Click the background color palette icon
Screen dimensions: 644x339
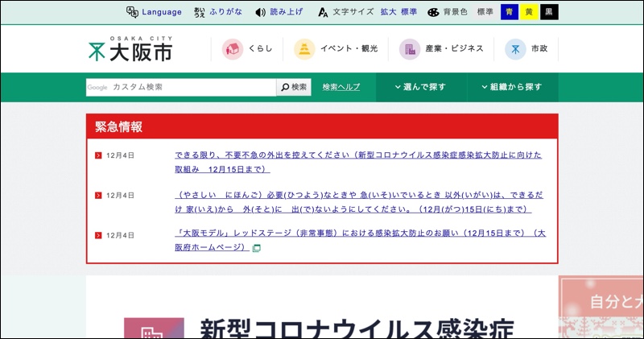pyautogui.click(x=433, y=12)
